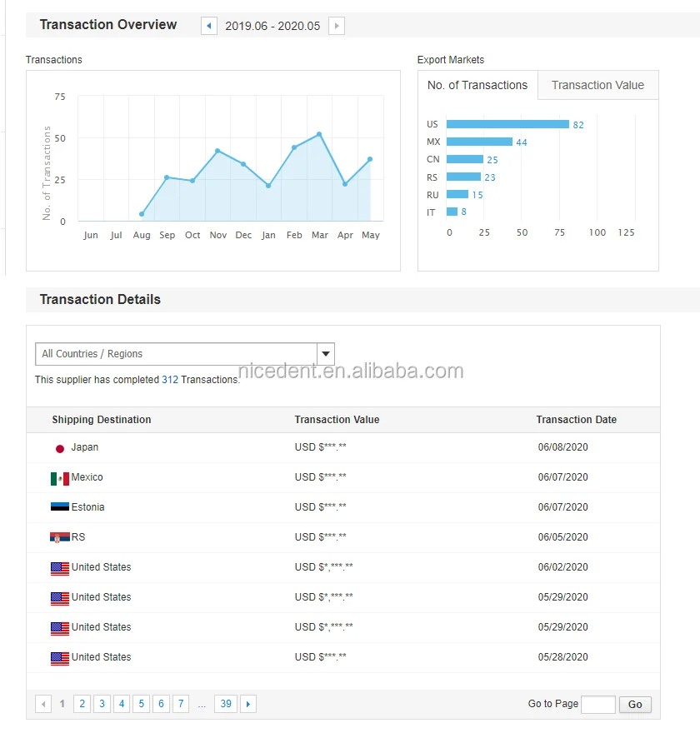The height and width of the screenshot is (738, 700).
Task: Switch to the Transaction Value tab
Action: click(x=597, y=85)
